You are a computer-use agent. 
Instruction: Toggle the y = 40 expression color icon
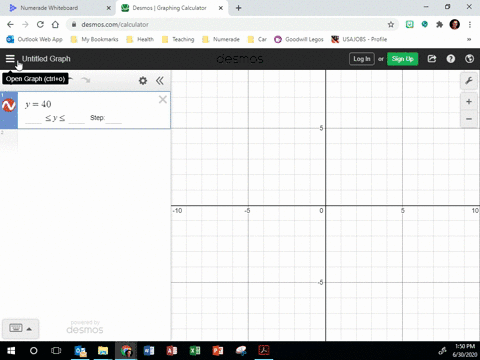(9, 106)
